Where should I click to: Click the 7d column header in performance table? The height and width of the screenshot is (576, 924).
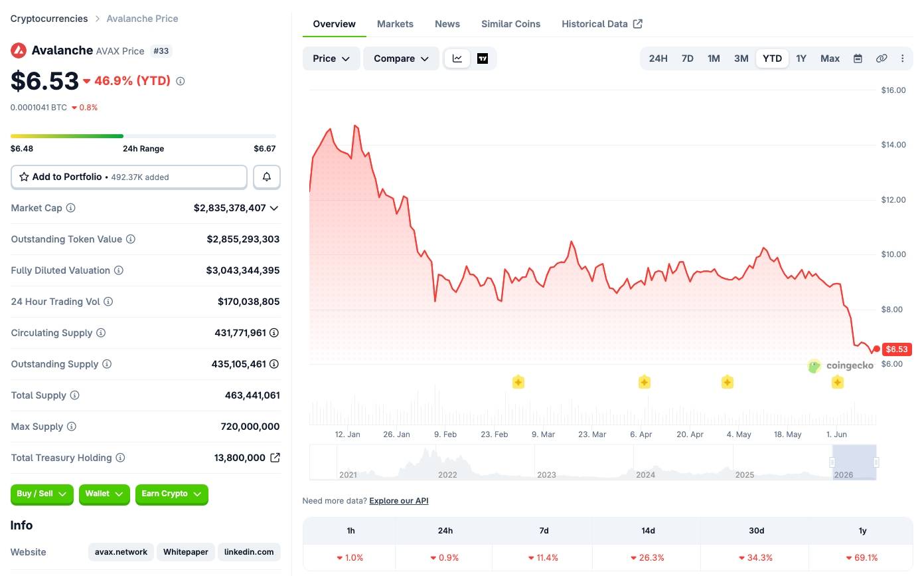544,531
